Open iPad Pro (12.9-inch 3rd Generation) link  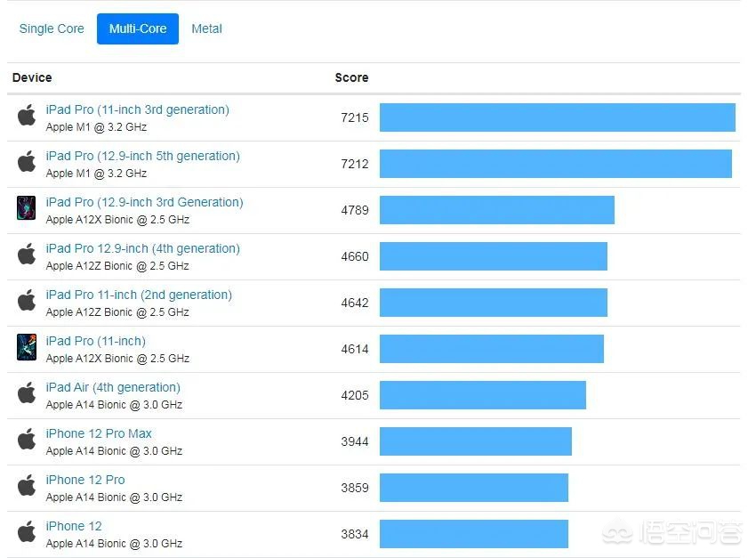[145, 203]
